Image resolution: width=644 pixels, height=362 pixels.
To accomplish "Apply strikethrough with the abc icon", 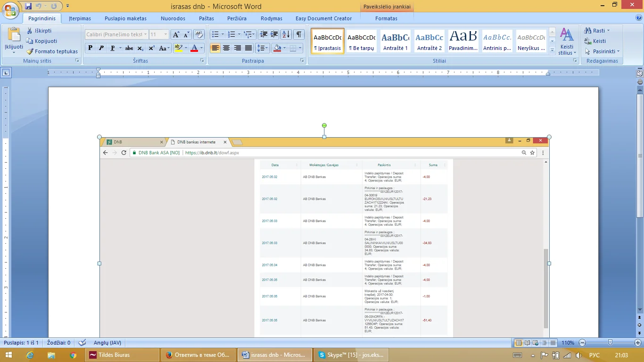I will [x=129, y=48].
